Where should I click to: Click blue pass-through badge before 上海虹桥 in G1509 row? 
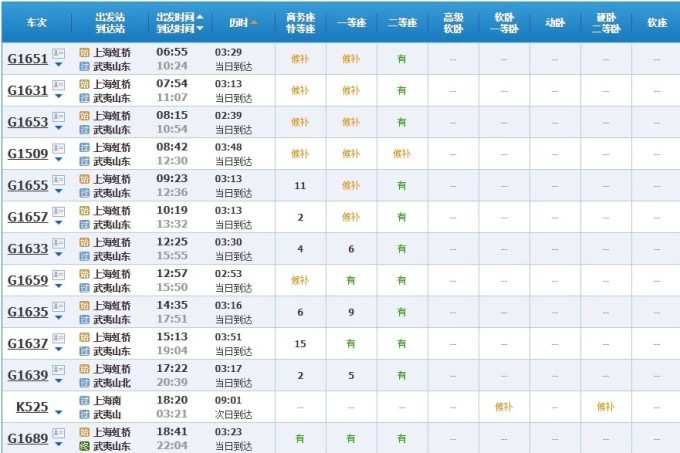[85, 148]
